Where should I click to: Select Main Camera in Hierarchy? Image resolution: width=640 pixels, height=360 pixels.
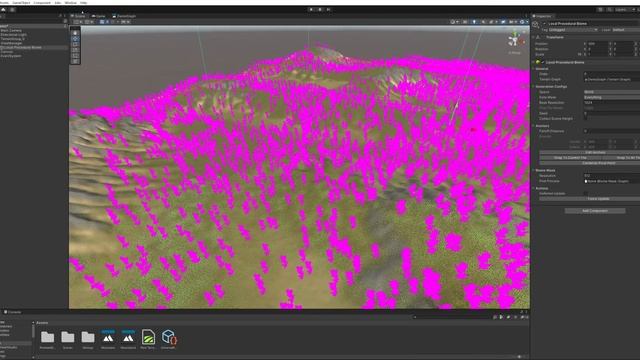pos(11,30)
